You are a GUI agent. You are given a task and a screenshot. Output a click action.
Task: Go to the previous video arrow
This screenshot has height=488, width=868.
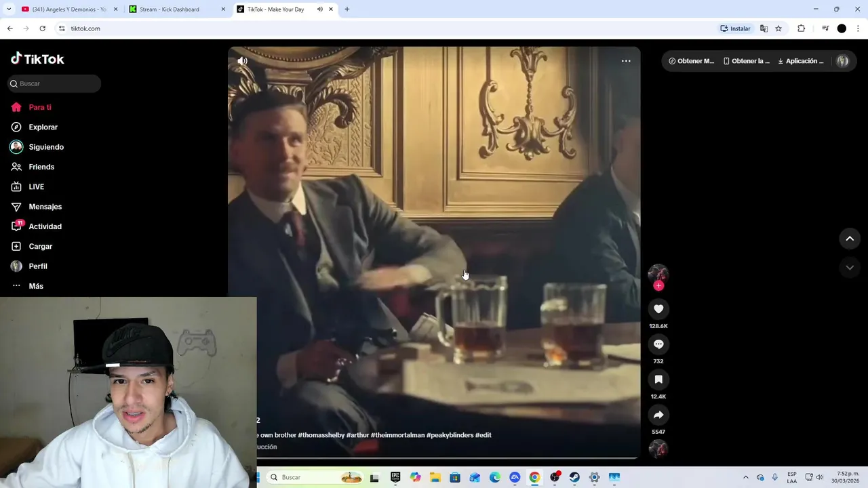point(850,239)
